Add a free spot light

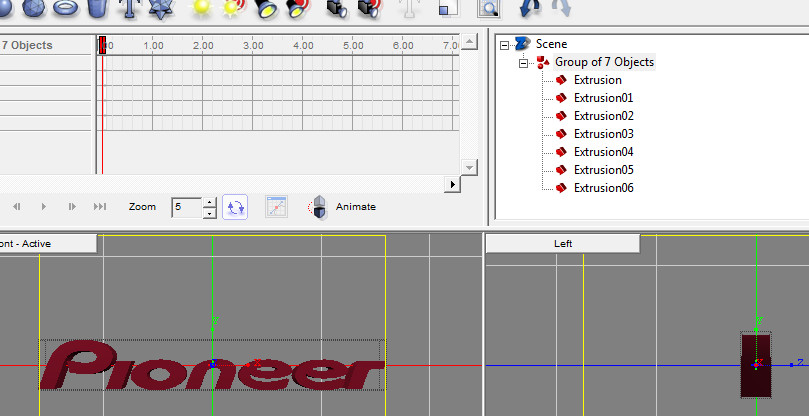pos(266,9)
